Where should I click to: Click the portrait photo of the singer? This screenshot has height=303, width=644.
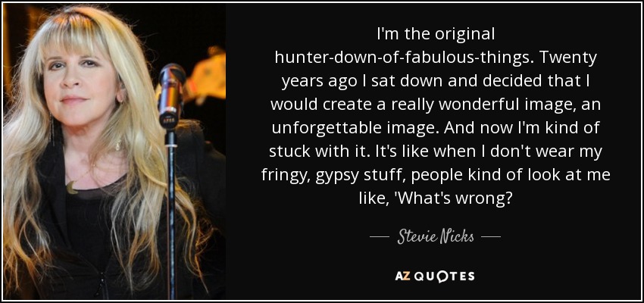[x=114, y=151]
